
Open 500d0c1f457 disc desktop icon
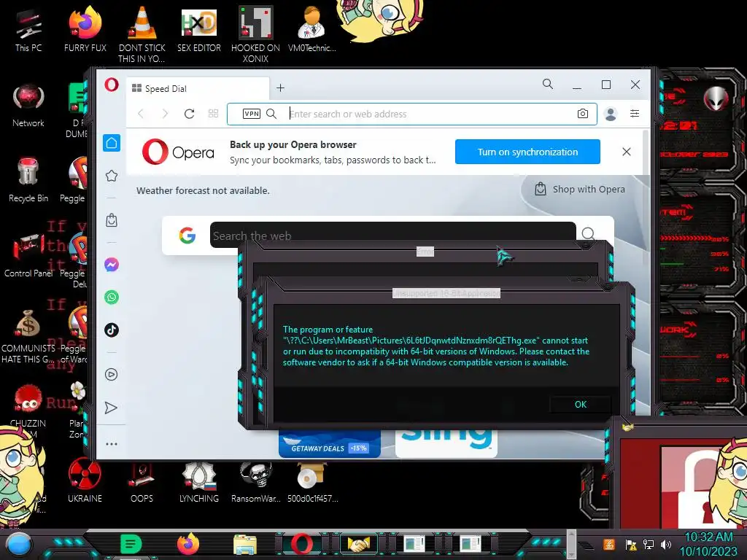pyautogui.click(x=312, y=481)
